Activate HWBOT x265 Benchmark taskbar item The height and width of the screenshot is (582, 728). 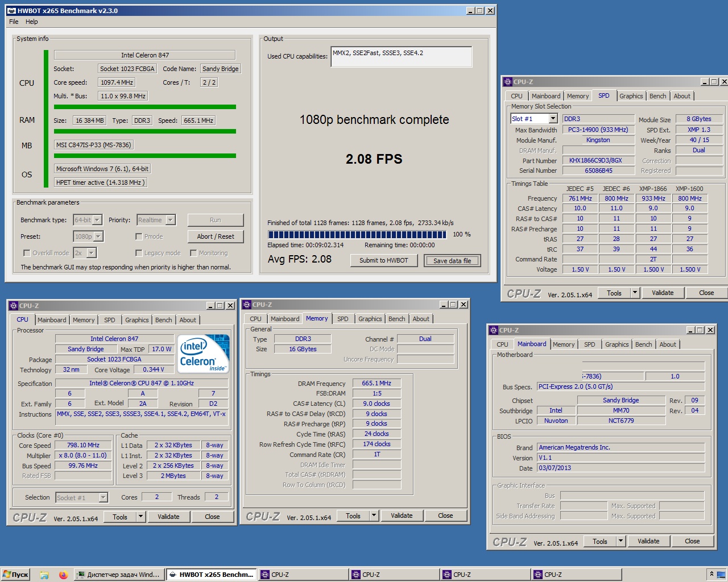211,575
